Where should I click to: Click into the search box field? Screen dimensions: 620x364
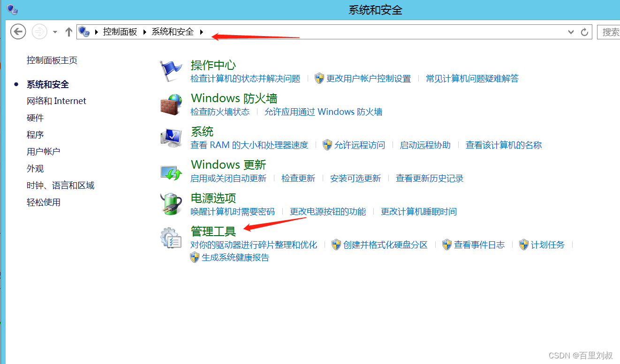[609, 32]
